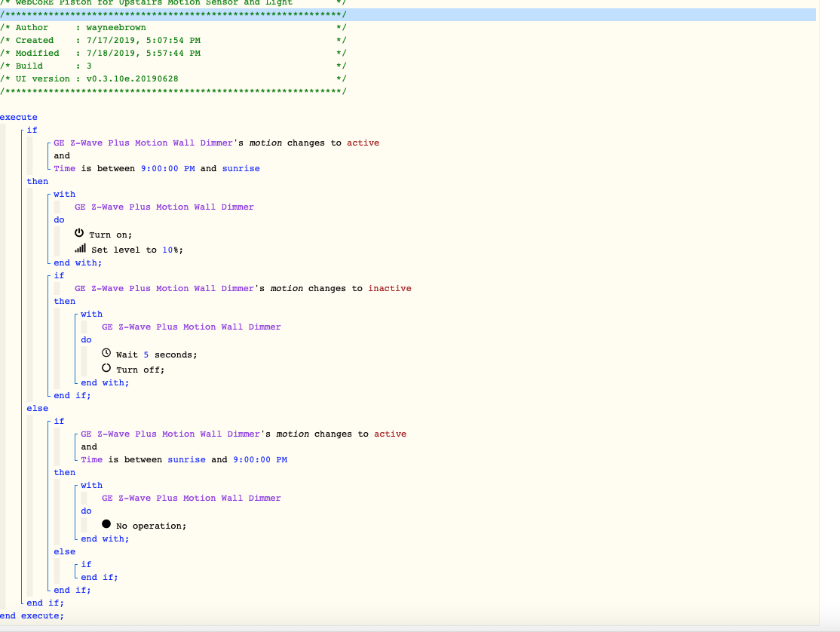Click the dimmer device under the first 'with'
Image resolution: width=840 pixels, height=632 pixels.
click(164, 207)
